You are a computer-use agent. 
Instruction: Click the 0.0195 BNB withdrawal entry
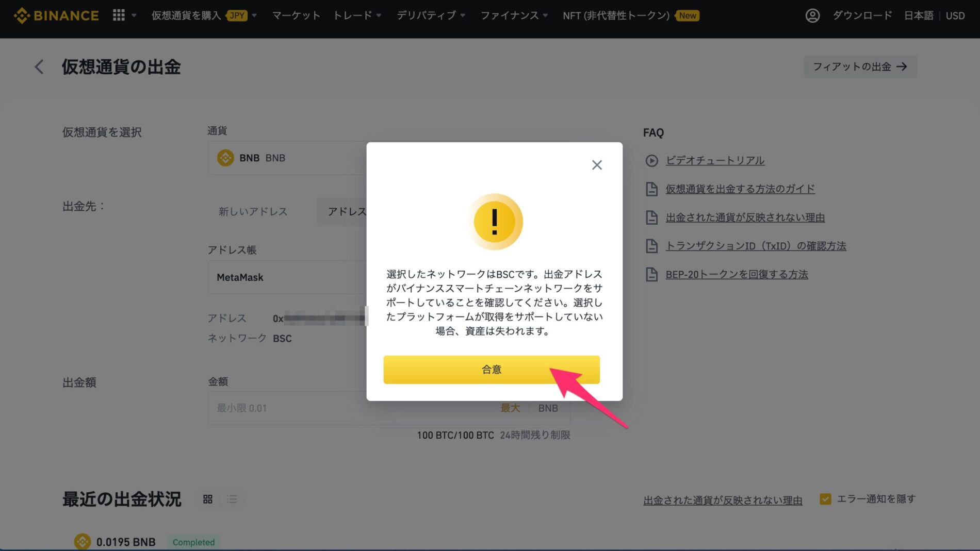[x=126, y=542]
